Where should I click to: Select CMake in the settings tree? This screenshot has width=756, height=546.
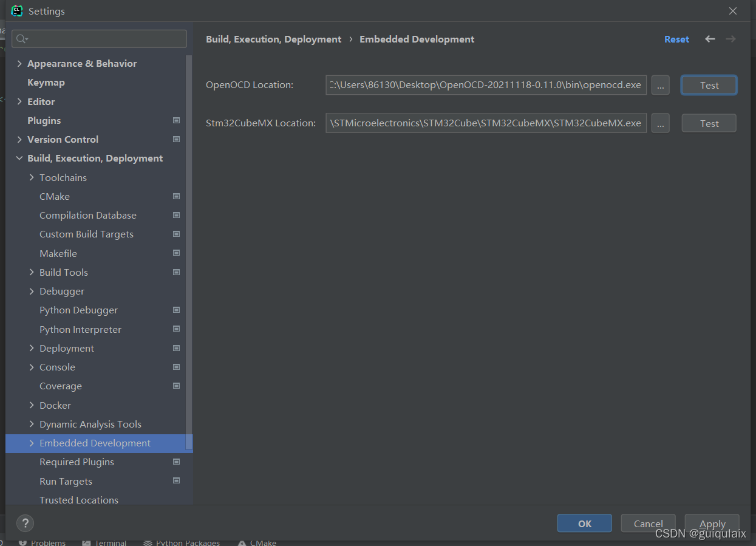[55, 196]
